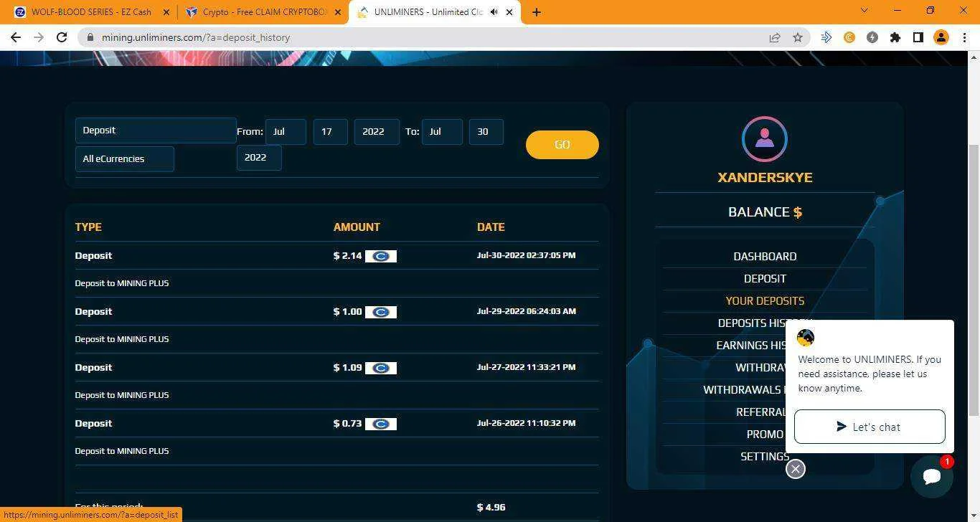This screenshot has height=522, width=980.
Task: Open the SETTINGS menu item
Action: 765,457
